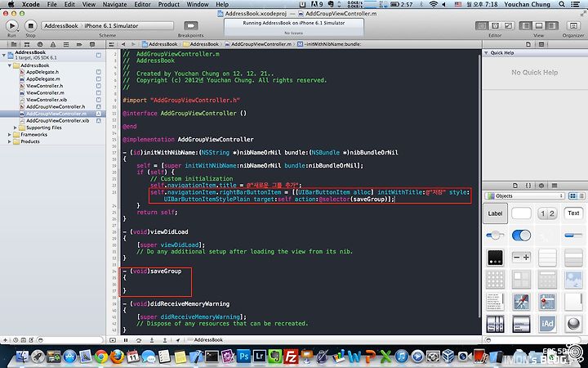Show the File Template library
Image resolution: width=588 pixels, height=368 pixels.
click(514, 186)
